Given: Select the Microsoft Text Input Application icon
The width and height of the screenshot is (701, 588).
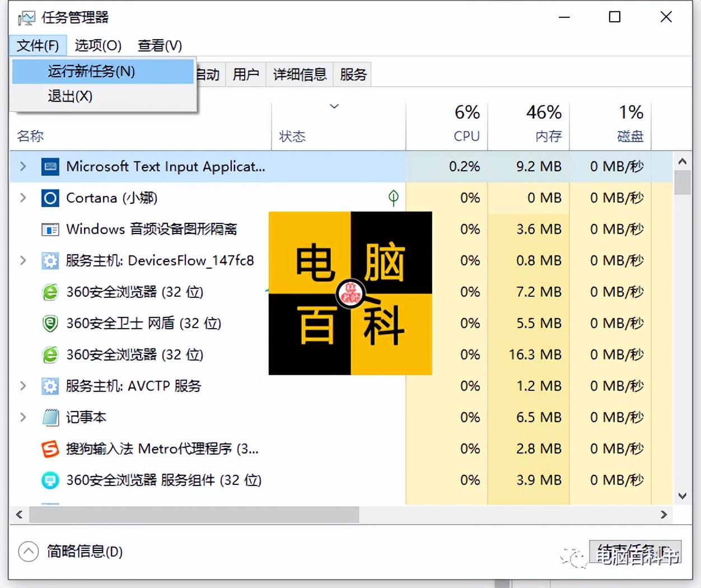Looking at the screenshot, I should click(x=50, y=166).
